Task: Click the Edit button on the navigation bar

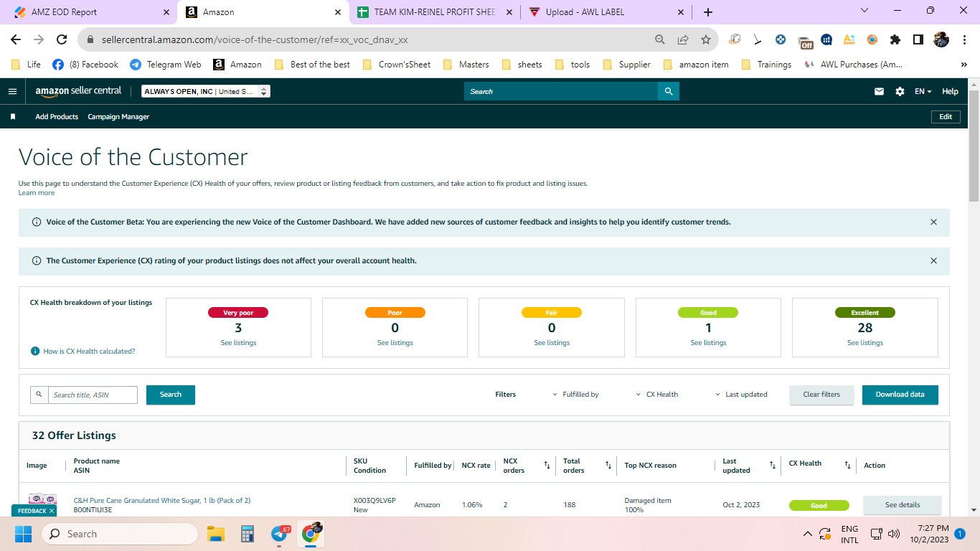Action: tap(946, 117)
